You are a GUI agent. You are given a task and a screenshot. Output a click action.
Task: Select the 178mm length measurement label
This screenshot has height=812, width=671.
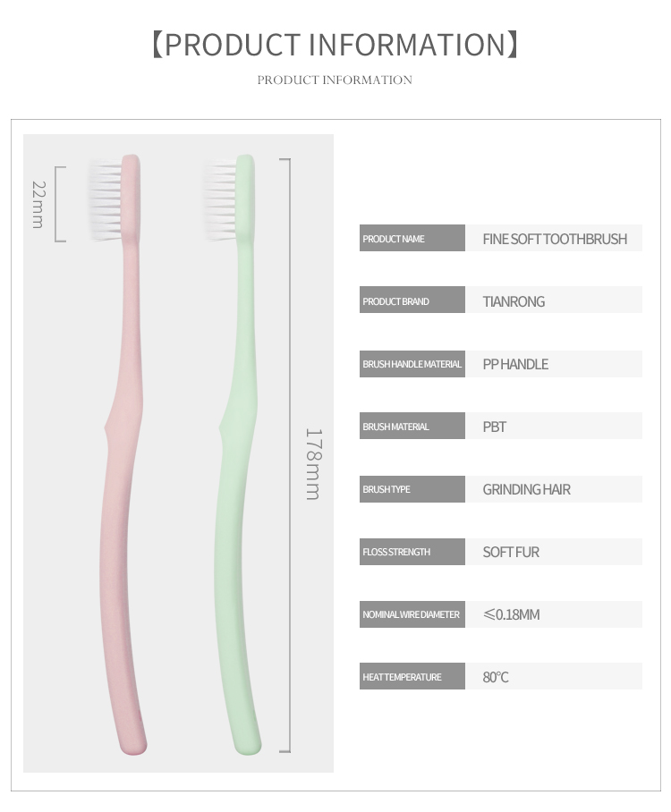click(x=313, y=463)
